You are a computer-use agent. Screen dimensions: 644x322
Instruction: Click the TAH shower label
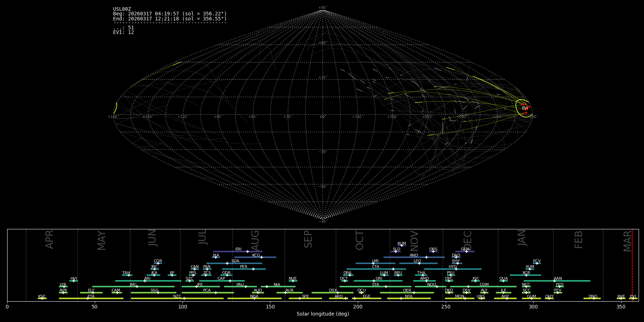[x=126, y=273]
